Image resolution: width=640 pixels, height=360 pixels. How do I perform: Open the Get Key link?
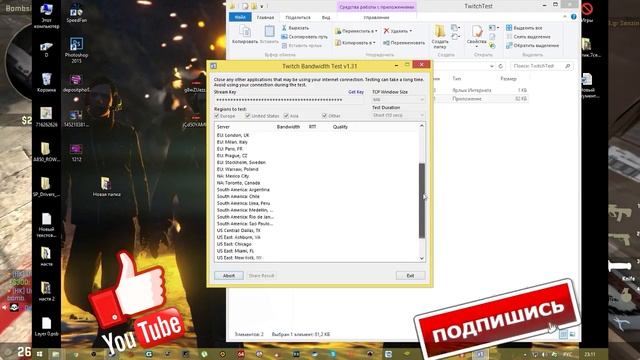tap(356, 92)
